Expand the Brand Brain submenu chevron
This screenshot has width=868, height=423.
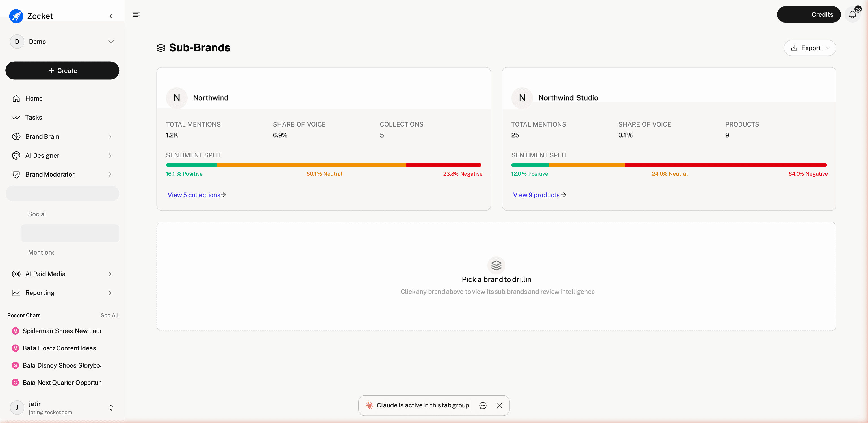[110, 136]
